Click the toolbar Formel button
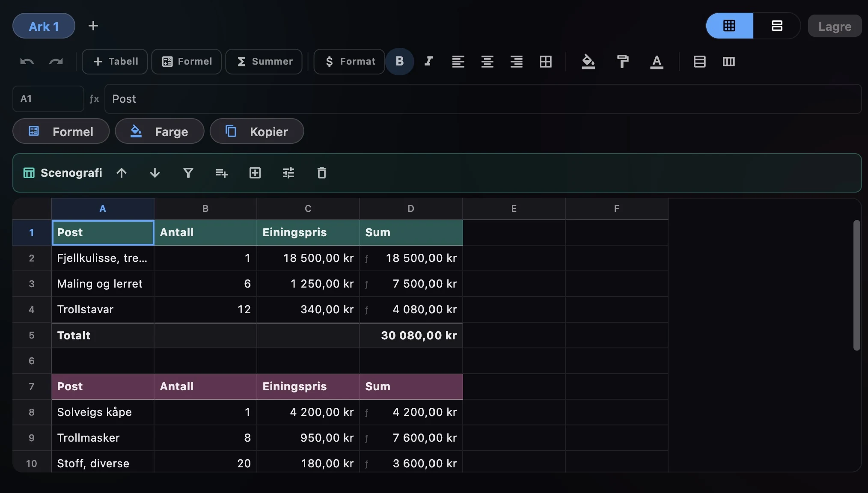The height and width of the screenshot is (493, 868). (x=187, y=62)
